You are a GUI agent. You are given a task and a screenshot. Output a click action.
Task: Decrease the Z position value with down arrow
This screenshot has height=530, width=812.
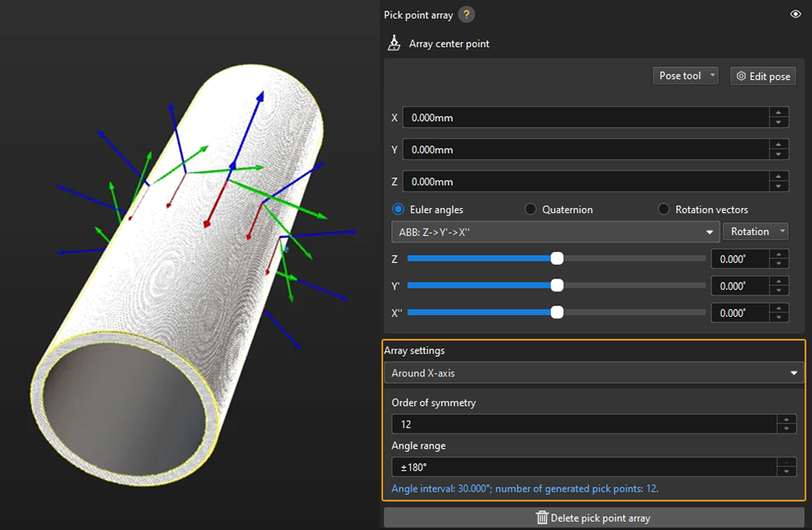[779, 186]
